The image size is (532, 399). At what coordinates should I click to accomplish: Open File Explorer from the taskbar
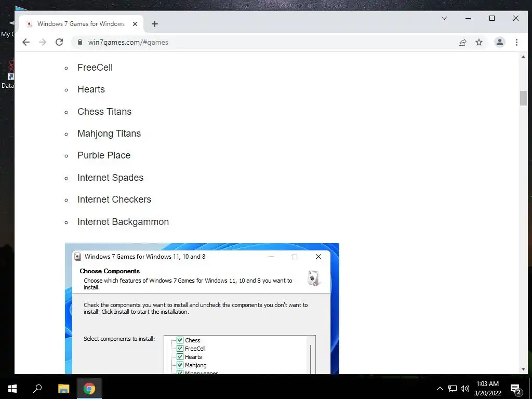[x=63, y=389]
